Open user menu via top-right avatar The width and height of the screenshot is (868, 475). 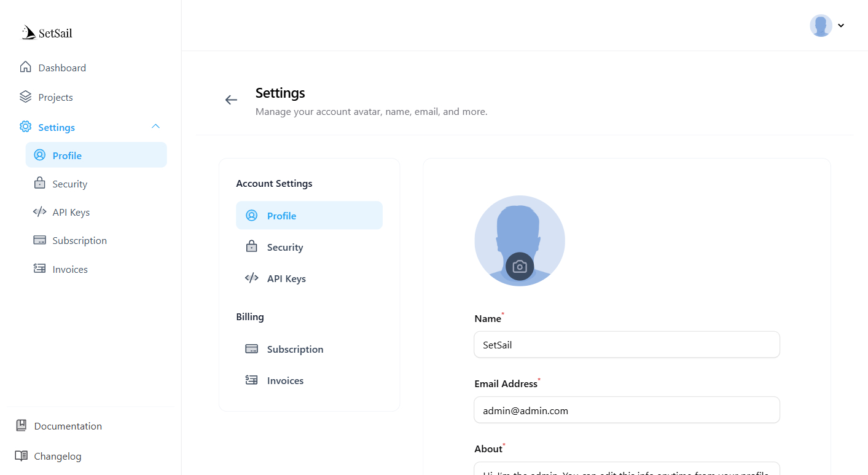click(821, 26)
